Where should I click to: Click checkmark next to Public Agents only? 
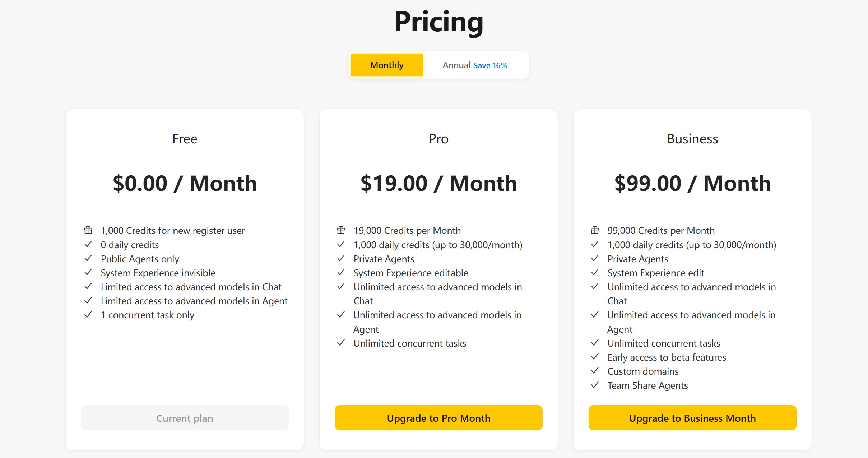pos(88,259)
